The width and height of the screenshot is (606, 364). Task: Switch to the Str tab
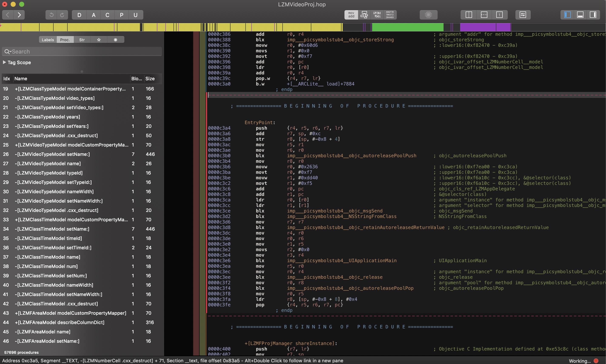(82, 40)
